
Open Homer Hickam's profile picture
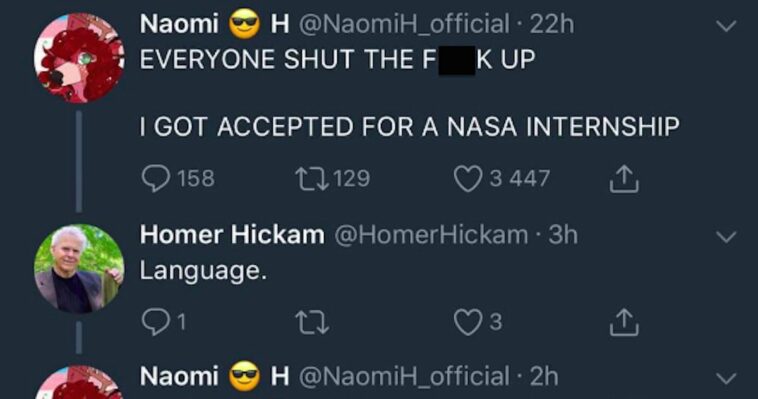click(x=79, y=268)
